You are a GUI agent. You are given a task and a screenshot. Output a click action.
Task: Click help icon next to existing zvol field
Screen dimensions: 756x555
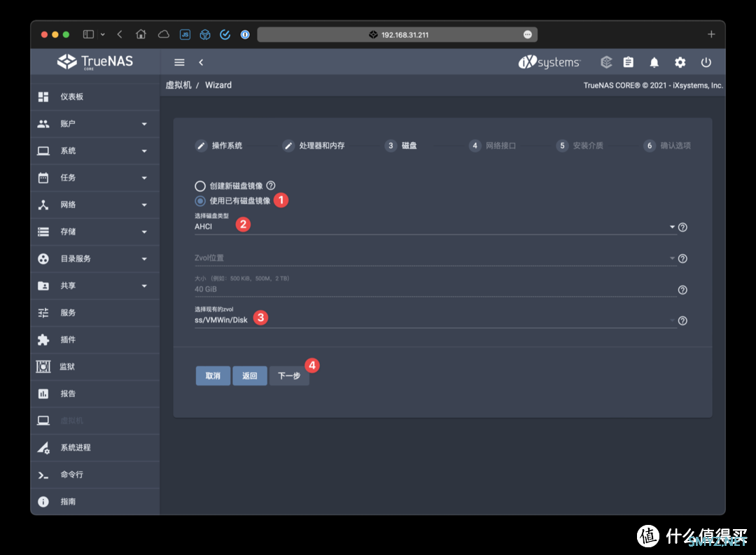point(682,321)
